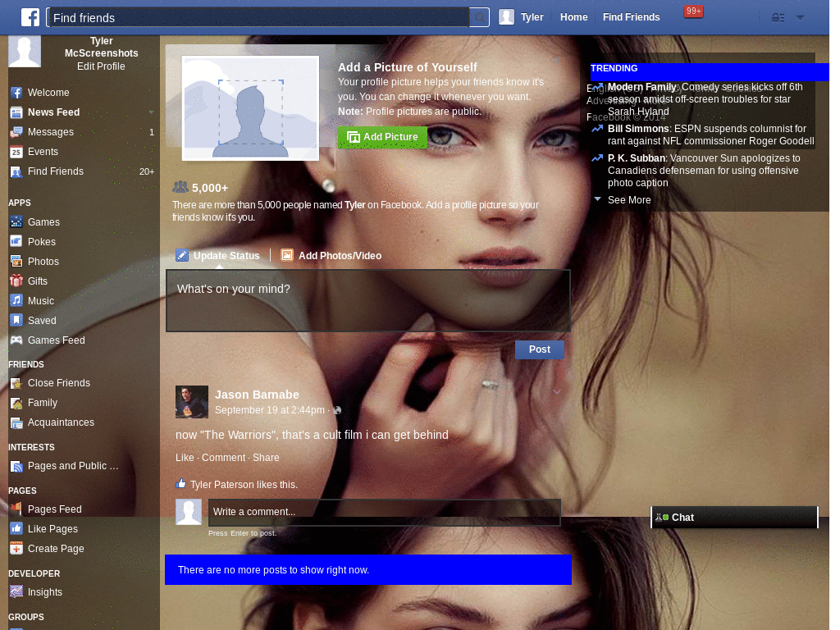Open Find Friends in top bar
Viewport: 840px width, 630px height.
click(x=631, y=17)
